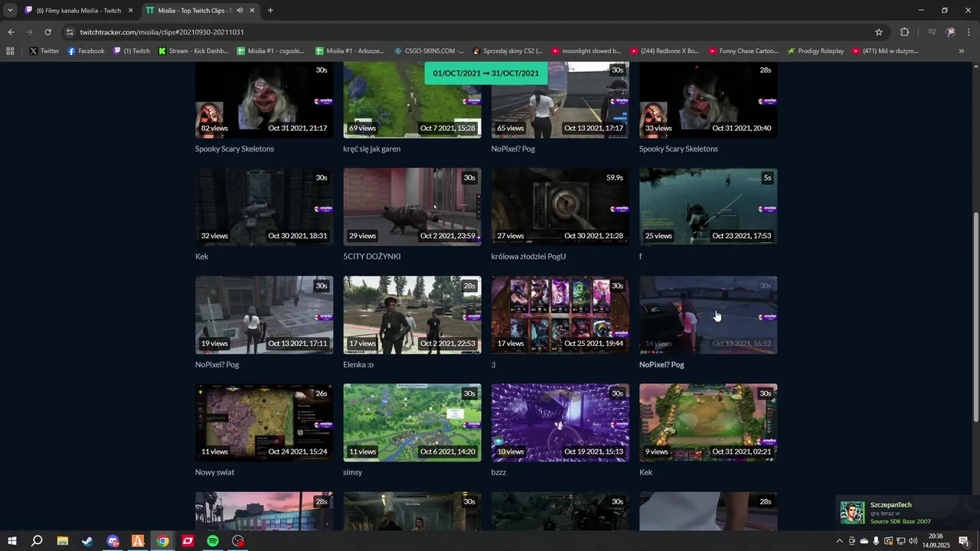980x551 pixels.
Task: Open Miś w dużym bookmark
Action: tap(884, 51)
